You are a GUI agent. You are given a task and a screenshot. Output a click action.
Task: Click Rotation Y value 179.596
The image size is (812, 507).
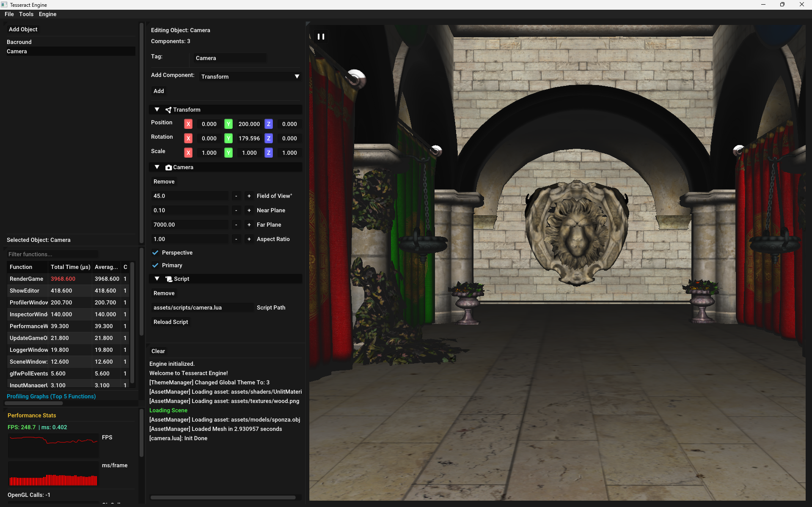pos(249,138)
